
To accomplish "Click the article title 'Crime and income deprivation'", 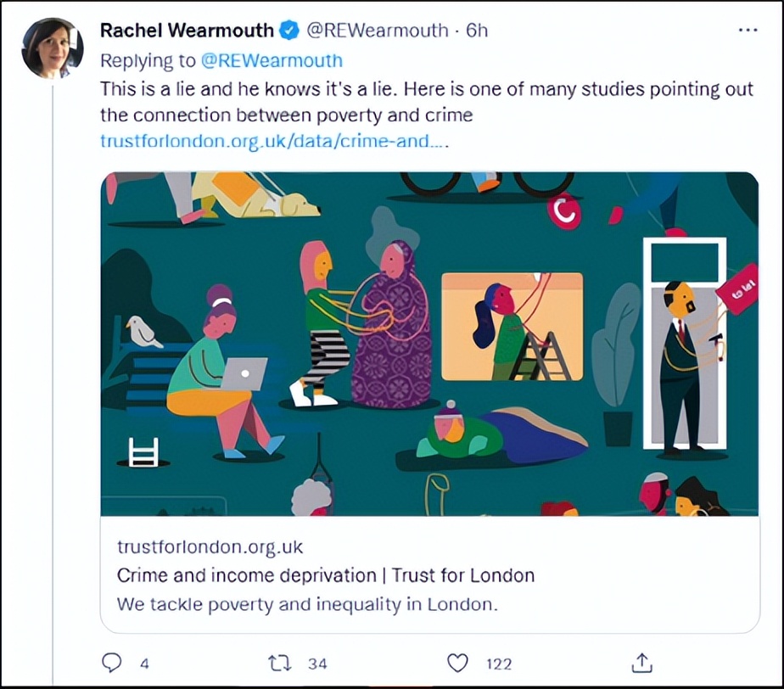I will (325, 575).
